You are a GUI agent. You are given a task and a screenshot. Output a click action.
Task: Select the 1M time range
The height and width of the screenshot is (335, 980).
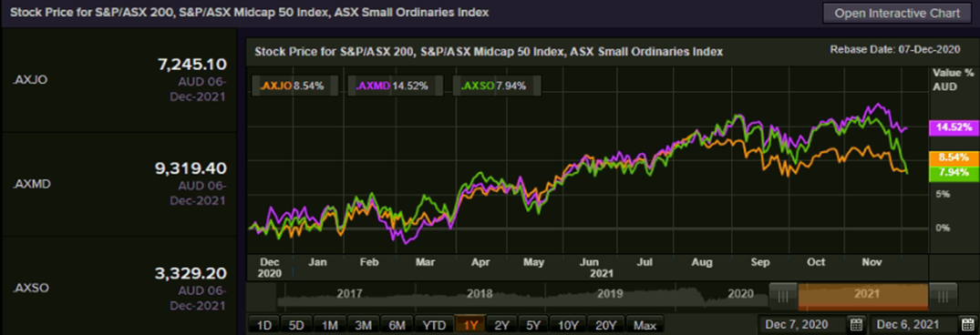coord(329,325)
